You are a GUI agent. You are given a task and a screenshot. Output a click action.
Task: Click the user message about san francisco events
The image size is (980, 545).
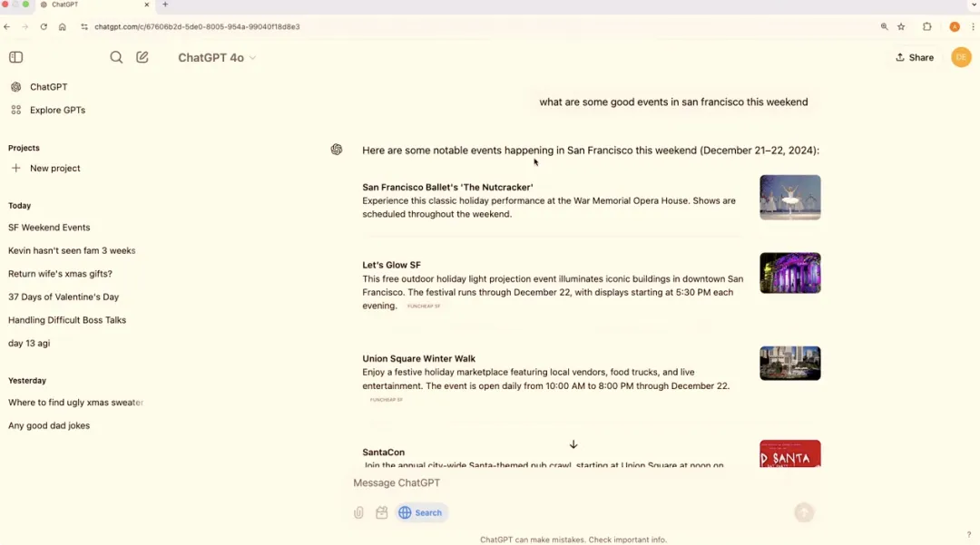pyautogui.click(x=673, y=102)
